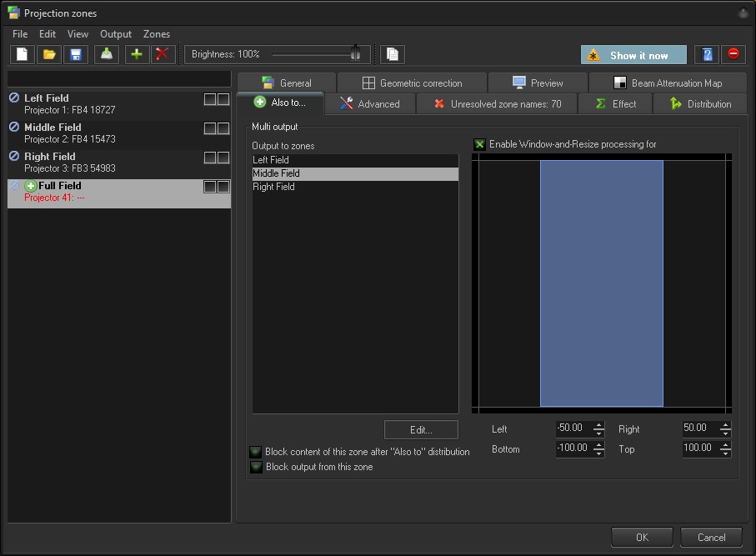756x556 pixels.
Task: Click the red stop circle toolbar icon
Action: [x=733, y=55]
